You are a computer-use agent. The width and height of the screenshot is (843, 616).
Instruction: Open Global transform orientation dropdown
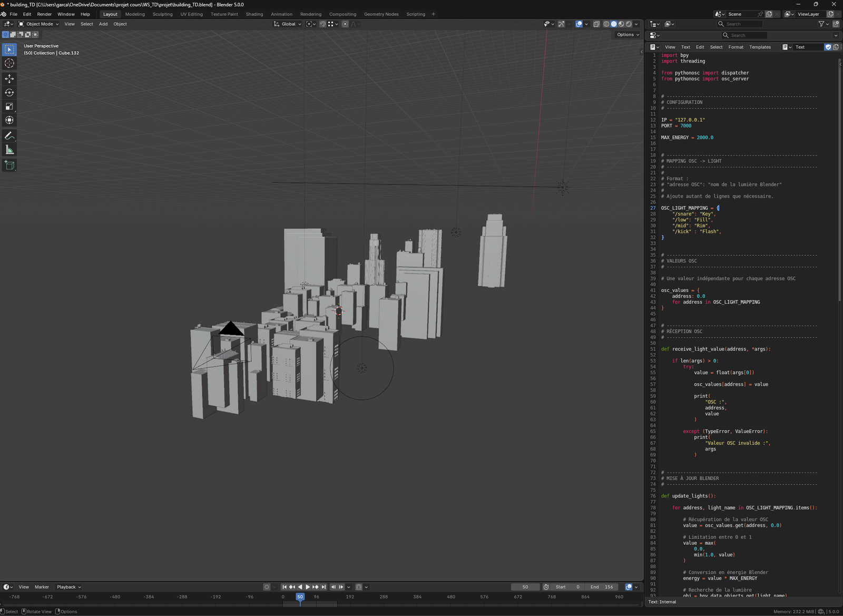[x=288, y=24]
